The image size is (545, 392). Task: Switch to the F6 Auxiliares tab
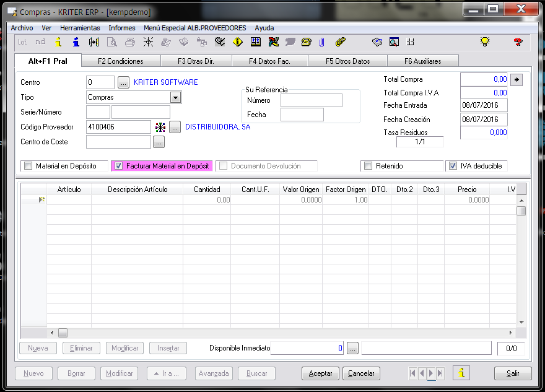pyautogui.click(x=422, y=61)
